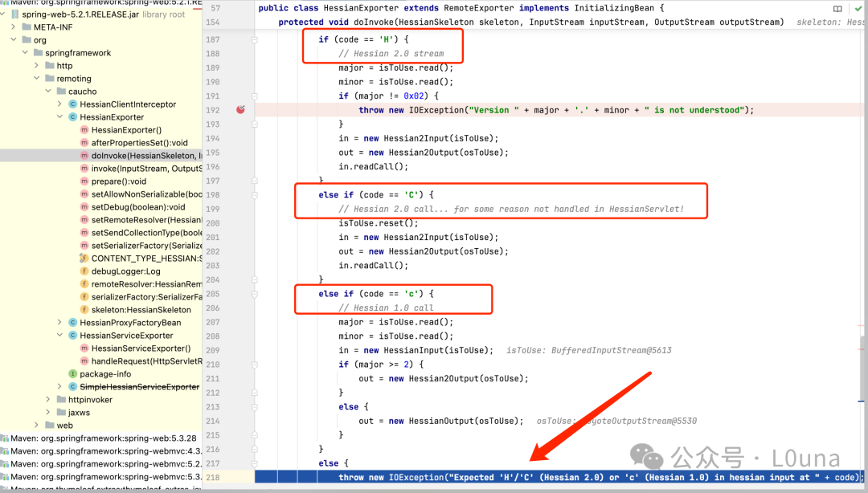
Task: Collapse the springframework folder
Action: point(26,52)
